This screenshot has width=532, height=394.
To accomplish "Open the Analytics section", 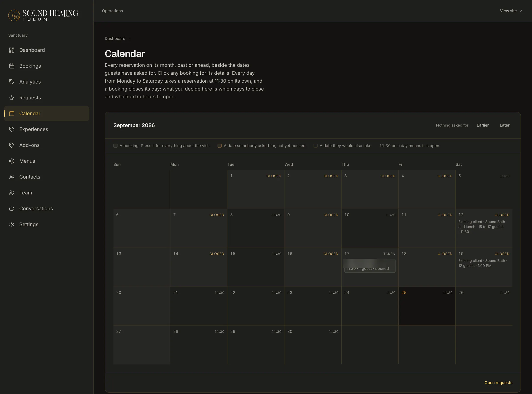I will 47,82.
